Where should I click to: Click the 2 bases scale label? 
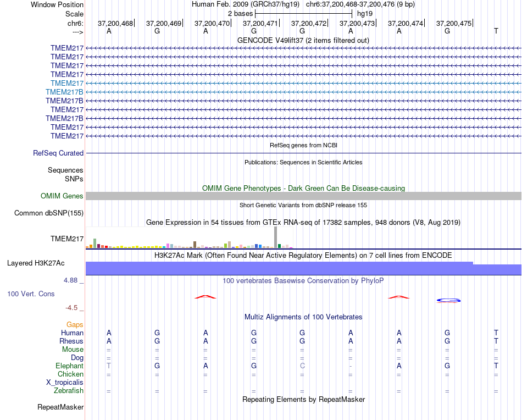tap(240, 14)
